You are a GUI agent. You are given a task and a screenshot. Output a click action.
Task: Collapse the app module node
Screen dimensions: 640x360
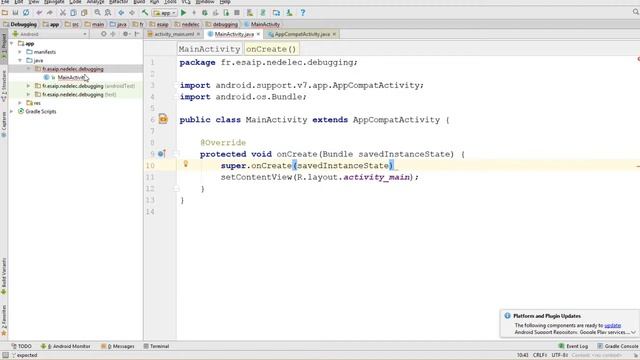coord(12,43)
